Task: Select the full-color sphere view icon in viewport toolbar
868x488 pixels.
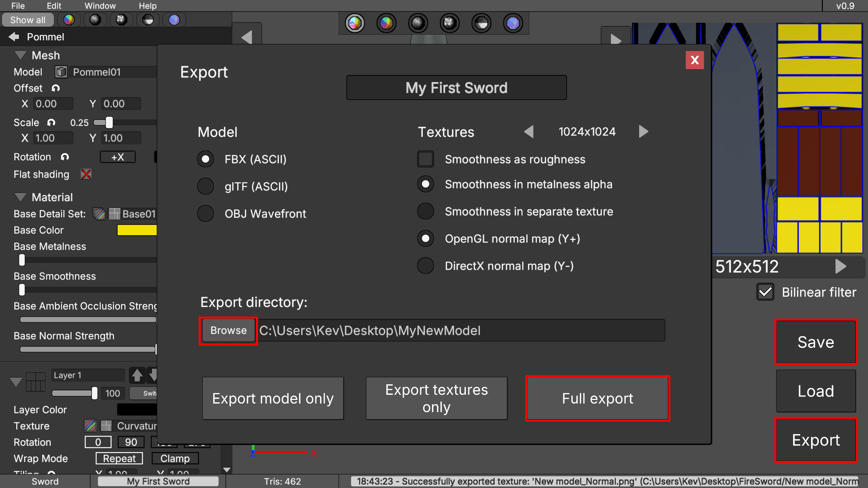Action: (x=355, y=23)
